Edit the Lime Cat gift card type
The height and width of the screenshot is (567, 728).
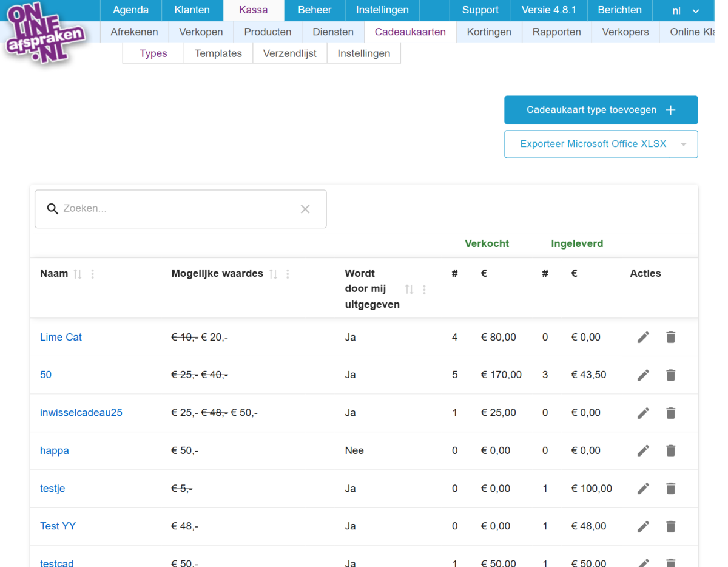(643, 337)
